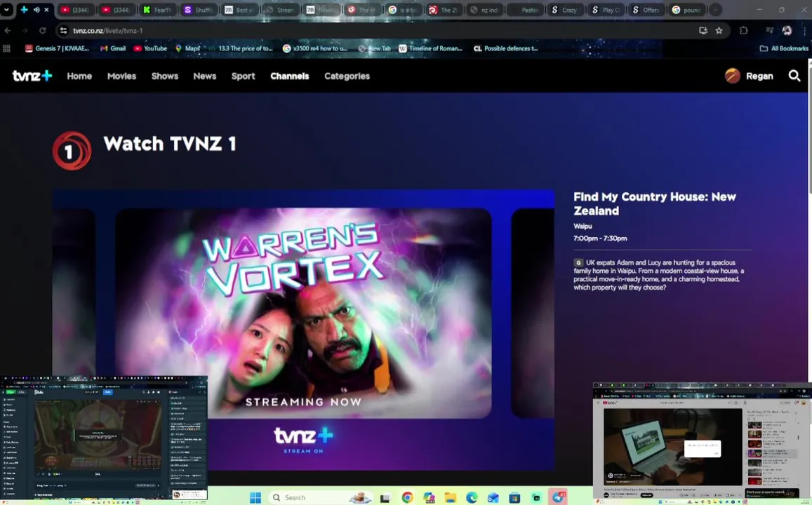The height and width of the screenshot is (505, 812).
Task: Click the 'Watch TVNZ 1' heading
Action: click(x=169, y=144)
